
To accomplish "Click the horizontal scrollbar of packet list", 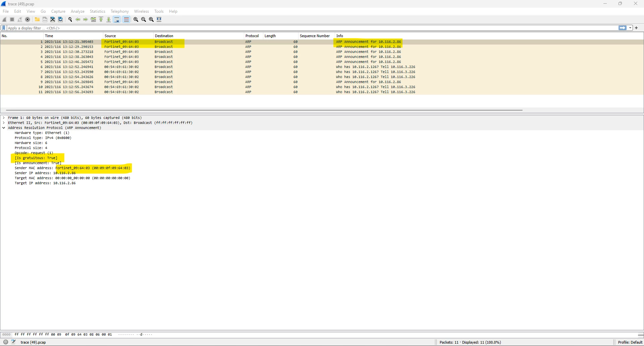I will (x=264, y=110).
